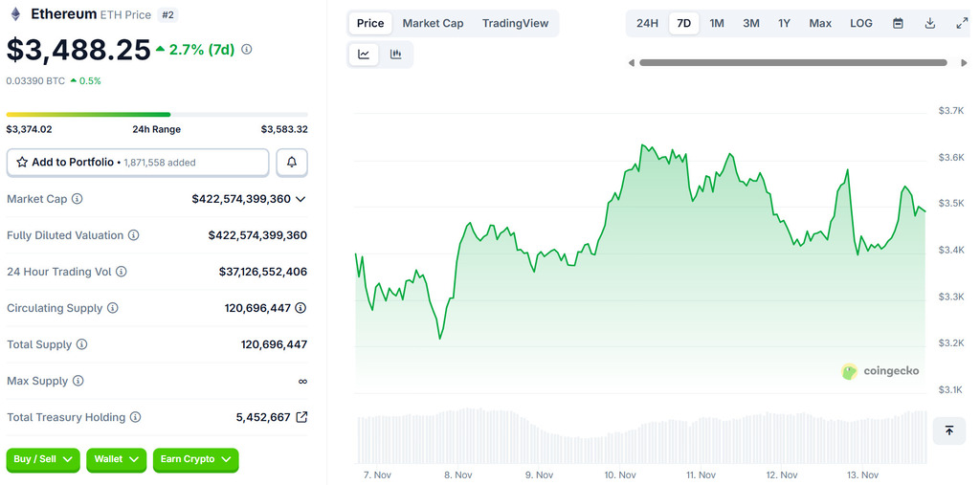Expand Market Cap value chevron

point(301,199)
